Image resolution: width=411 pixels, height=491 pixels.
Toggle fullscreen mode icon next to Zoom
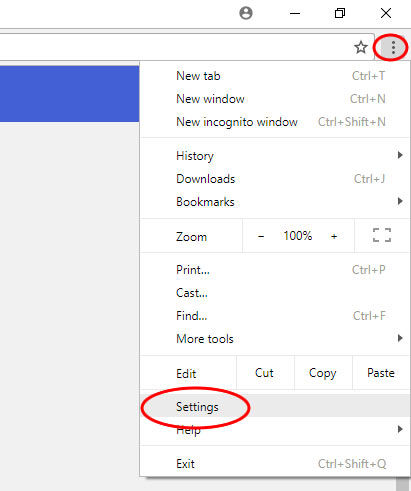click(382, 235)
